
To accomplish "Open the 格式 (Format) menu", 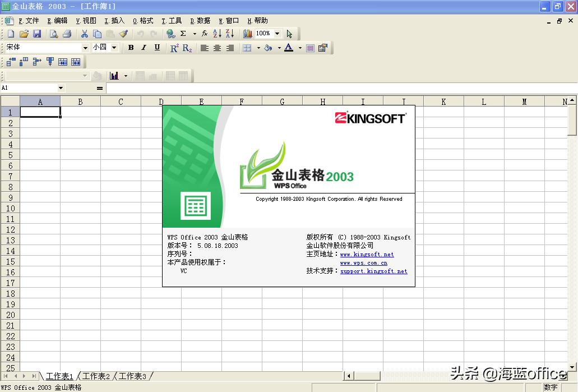I will coord(143,21).
